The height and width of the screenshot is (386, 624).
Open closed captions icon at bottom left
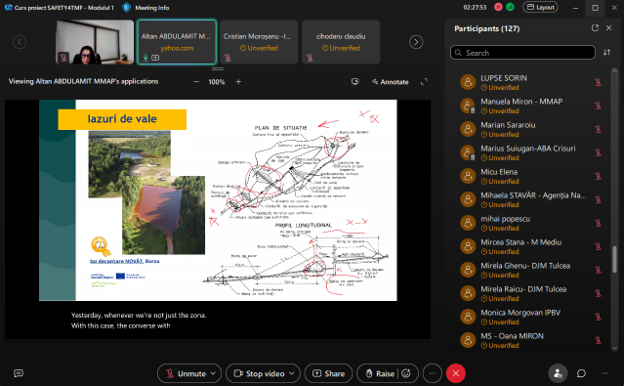(18, 373)
